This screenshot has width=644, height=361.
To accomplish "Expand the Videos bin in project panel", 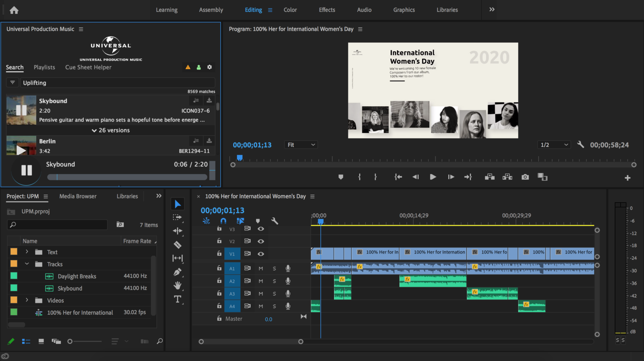I will (x=27, y=300).
